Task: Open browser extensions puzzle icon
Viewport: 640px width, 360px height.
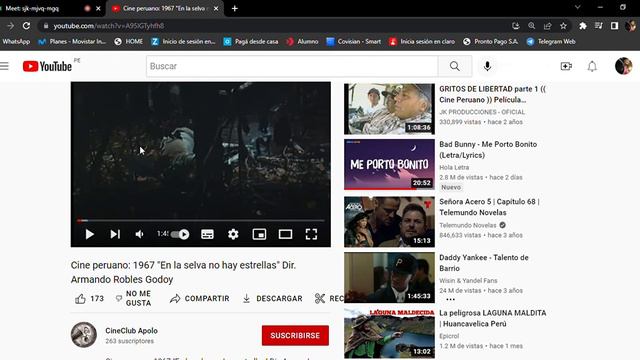Action: 582,26
